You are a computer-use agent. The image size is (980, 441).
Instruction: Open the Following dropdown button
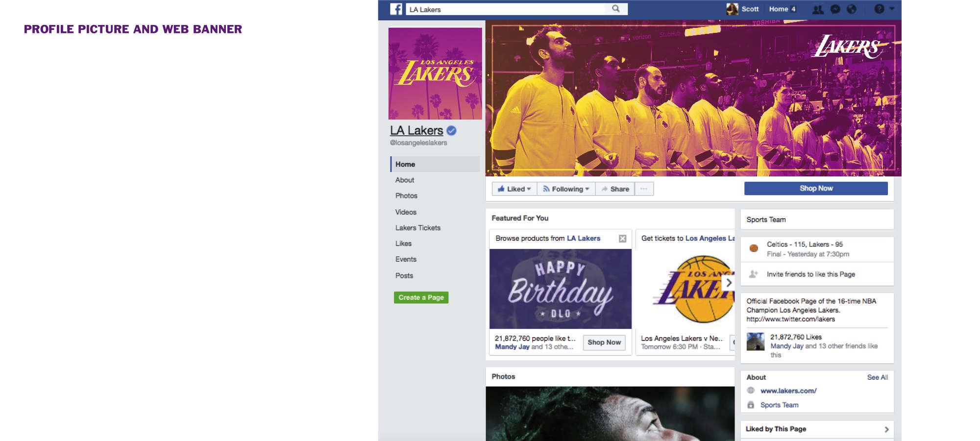(x=566, y=189)
